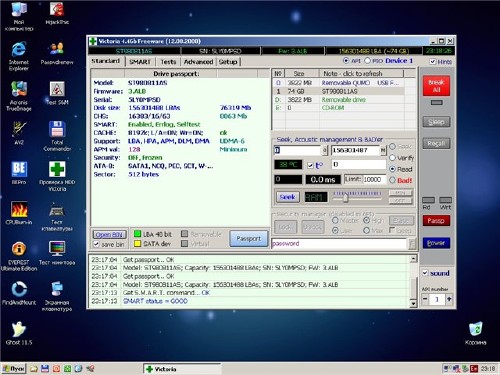500x375 pixels.
Task: Adjust the acoustic management slider
Action: 345,198
